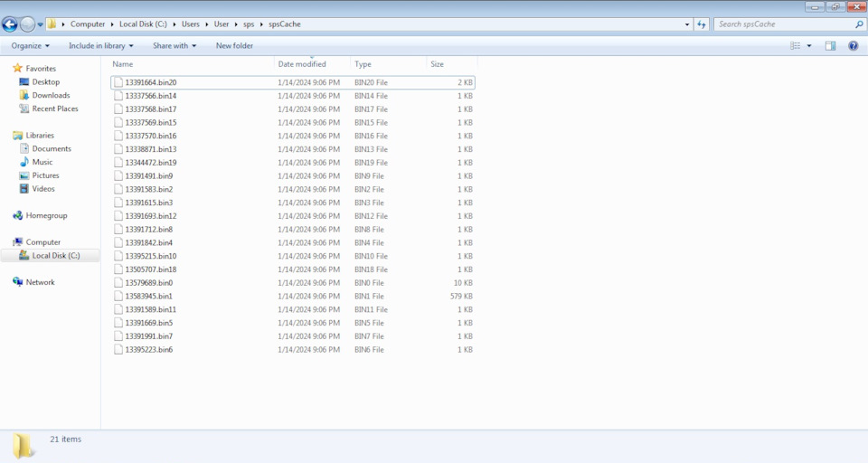Focus the Search spsCache field
868x463 pixels.
tap(783, 24)
